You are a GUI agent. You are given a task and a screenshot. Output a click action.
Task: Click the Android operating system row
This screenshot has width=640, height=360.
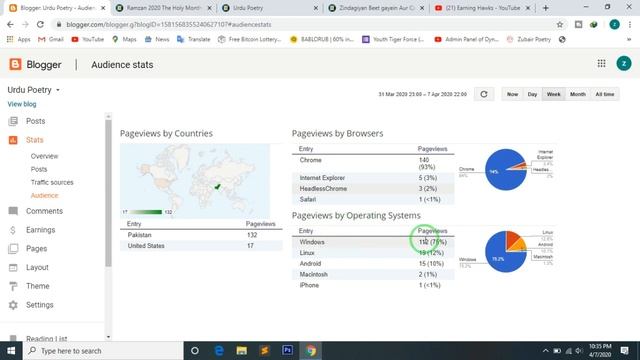373,264
